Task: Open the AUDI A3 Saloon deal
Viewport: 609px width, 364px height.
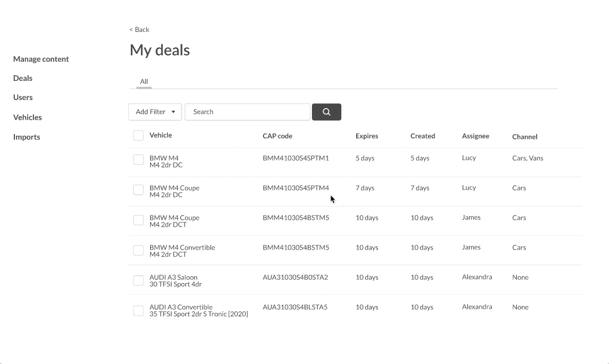Action: 174,277
